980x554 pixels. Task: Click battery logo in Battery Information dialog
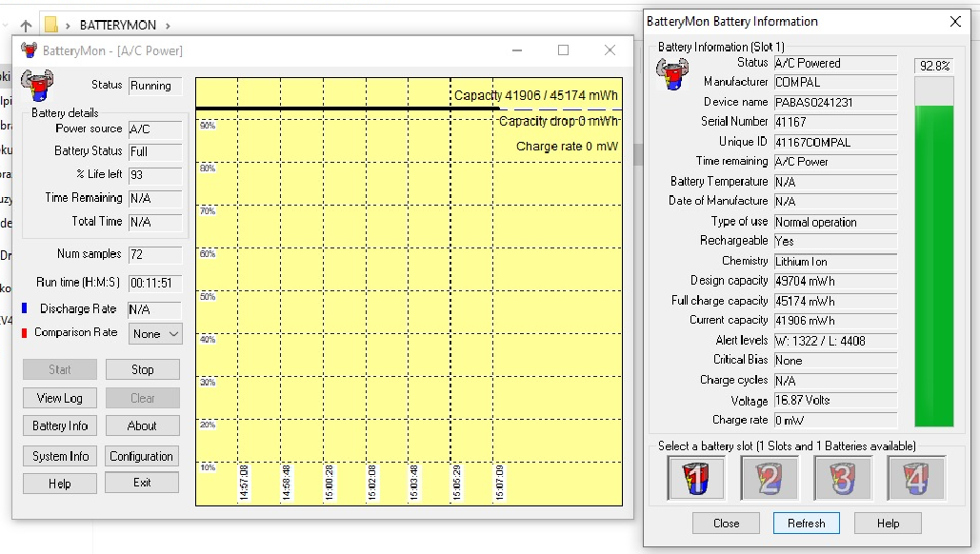point(671,73)
